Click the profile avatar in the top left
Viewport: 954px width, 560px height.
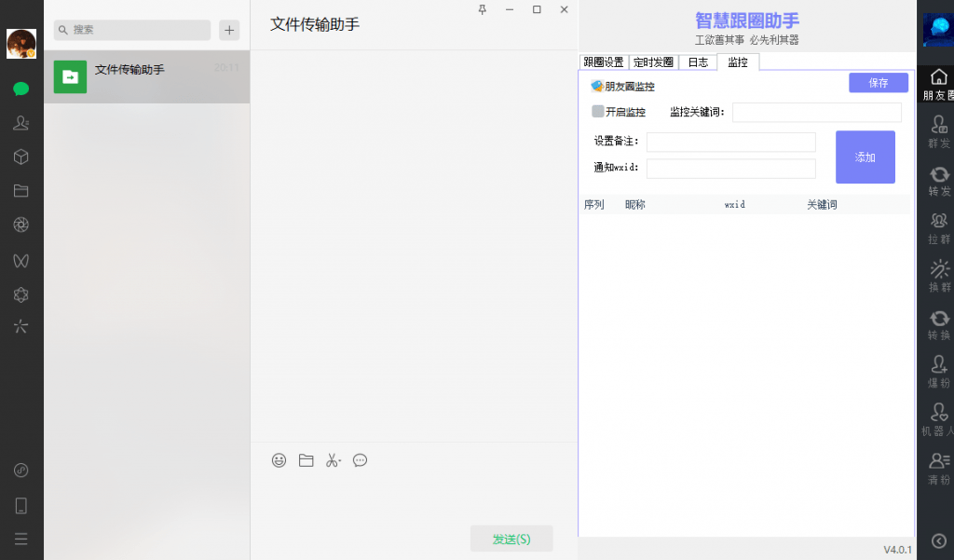(x=21, y=44)
